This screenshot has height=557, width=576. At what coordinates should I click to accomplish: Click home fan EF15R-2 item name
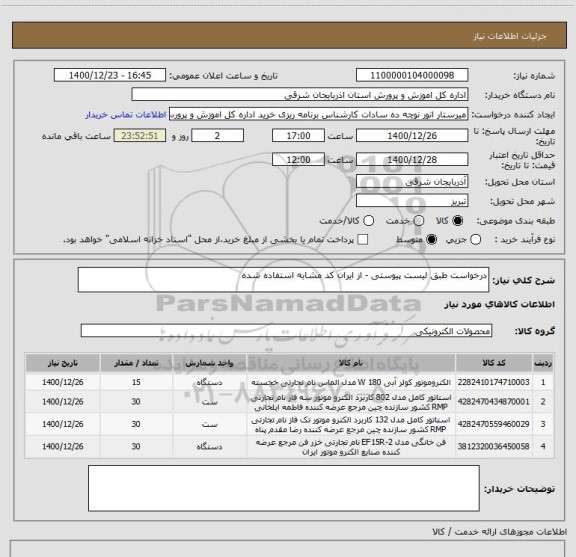(x=351, y=447)
